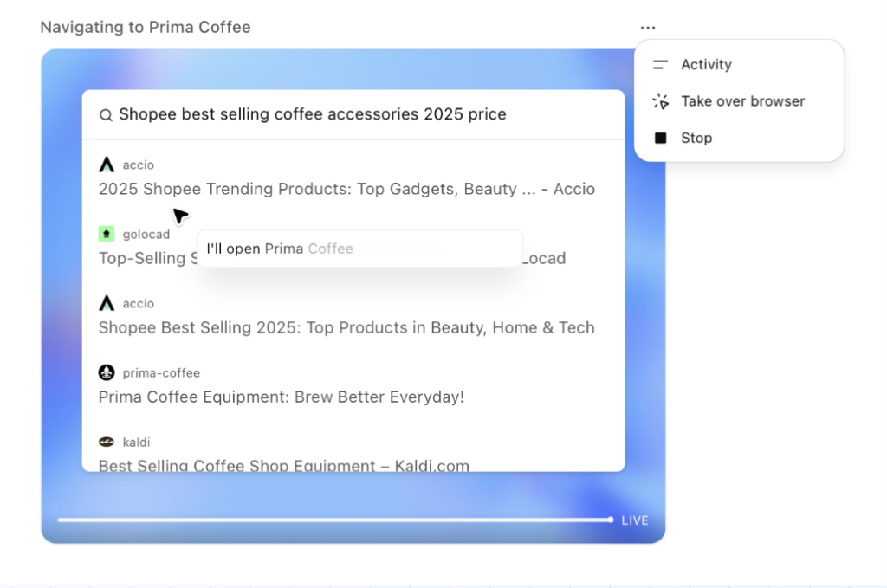The width and height of the screenshot is (887, 588).
Task: Click the three-dot more options icon
Action: click(x=648, y=28)
